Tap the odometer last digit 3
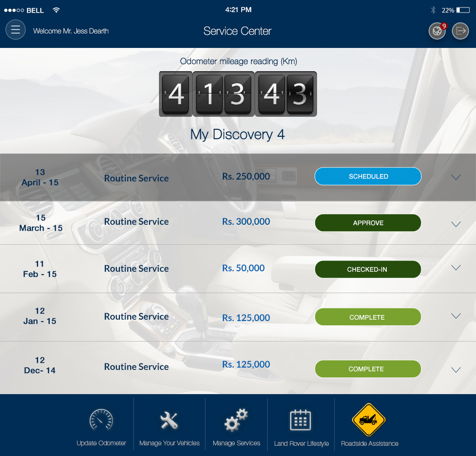 pos(300,94)
